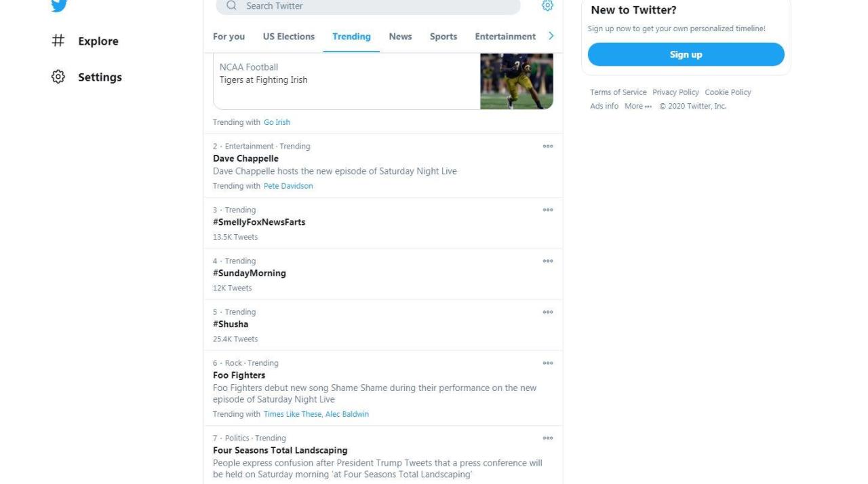Open the Explore hashtag icon
Image resolution: width=868 pixels, height=484 pixels.
[x=58, y=41]
